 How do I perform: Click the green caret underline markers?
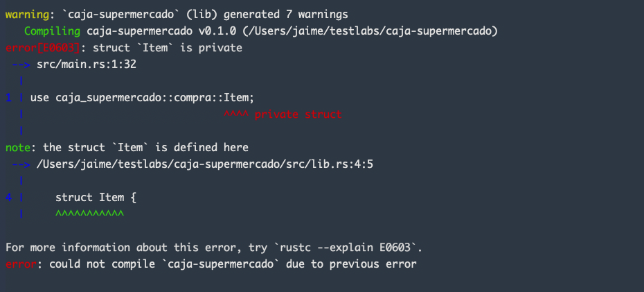[x=89, y=214]
